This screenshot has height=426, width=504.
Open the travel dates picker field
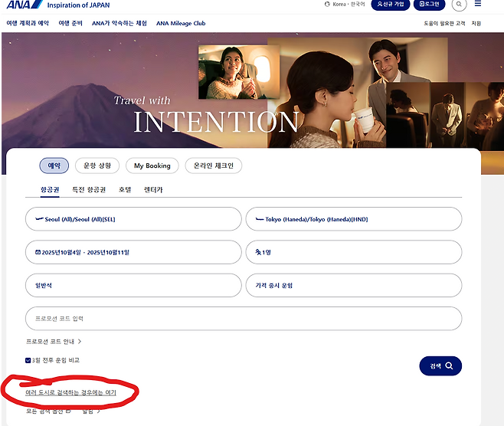(x=133, y=252)
